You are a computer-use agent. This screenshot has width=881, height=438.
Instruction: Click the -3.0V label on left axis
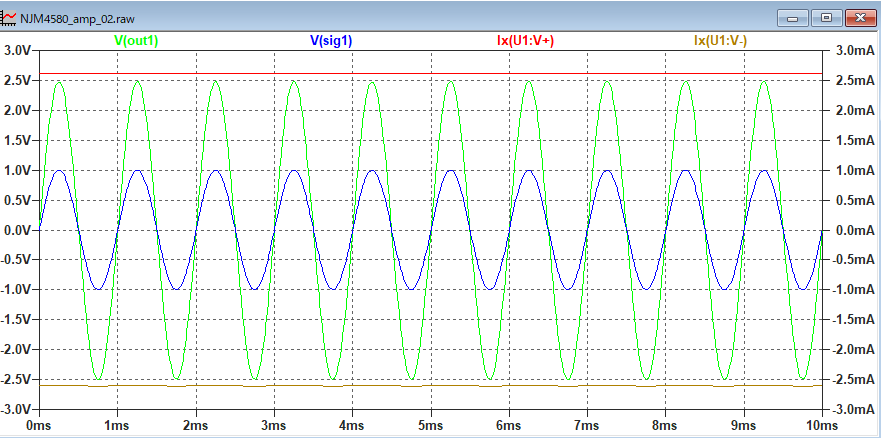tap(17, 410)
